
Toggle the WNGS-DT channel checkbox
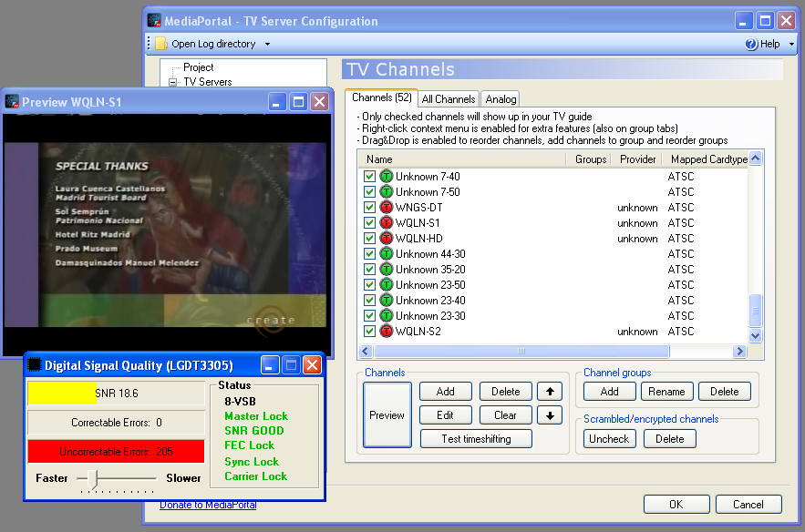[369, 208]
